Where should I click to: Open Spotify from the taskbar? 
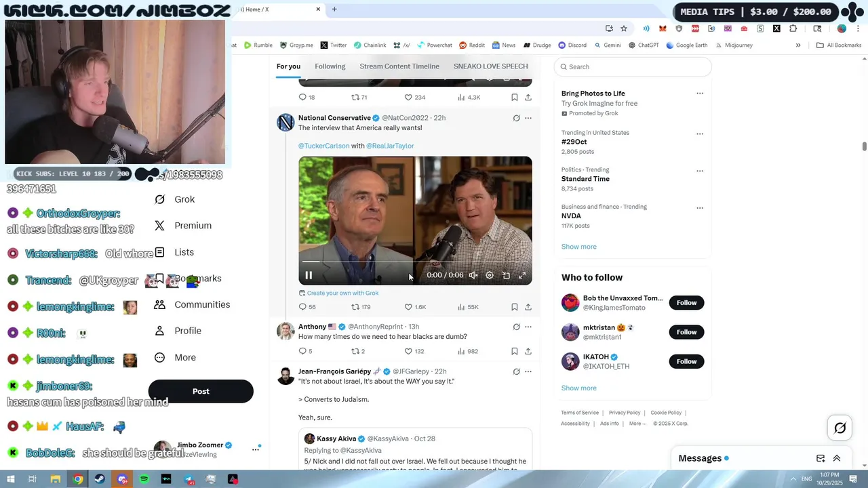(x=144, y=479)
